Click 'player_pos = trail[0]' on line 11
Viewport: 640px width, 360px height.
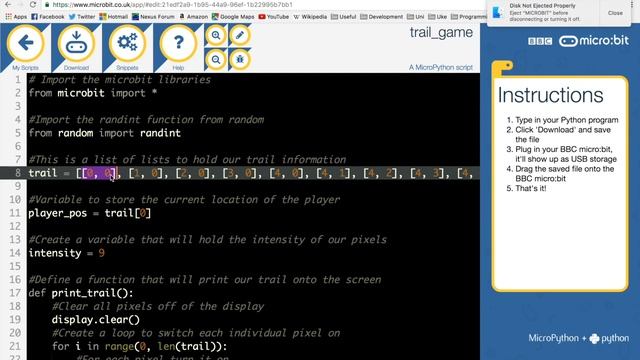click(89, 213)
